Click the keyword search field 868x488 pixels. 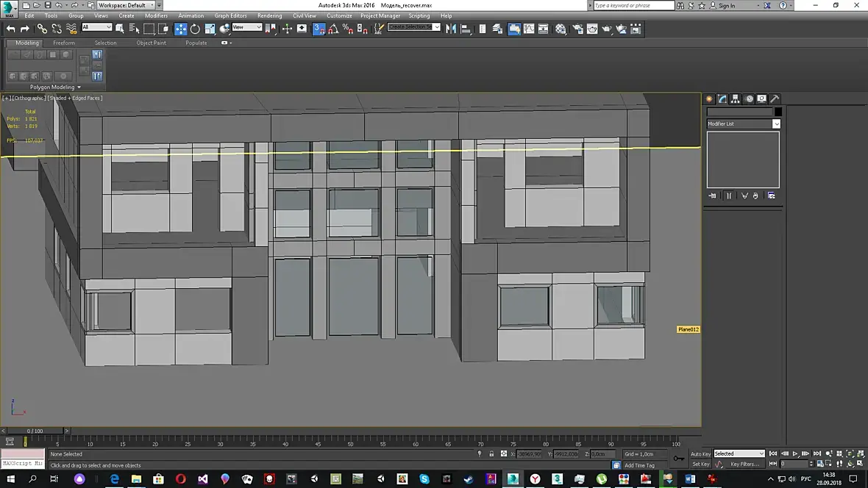point(633,5)
